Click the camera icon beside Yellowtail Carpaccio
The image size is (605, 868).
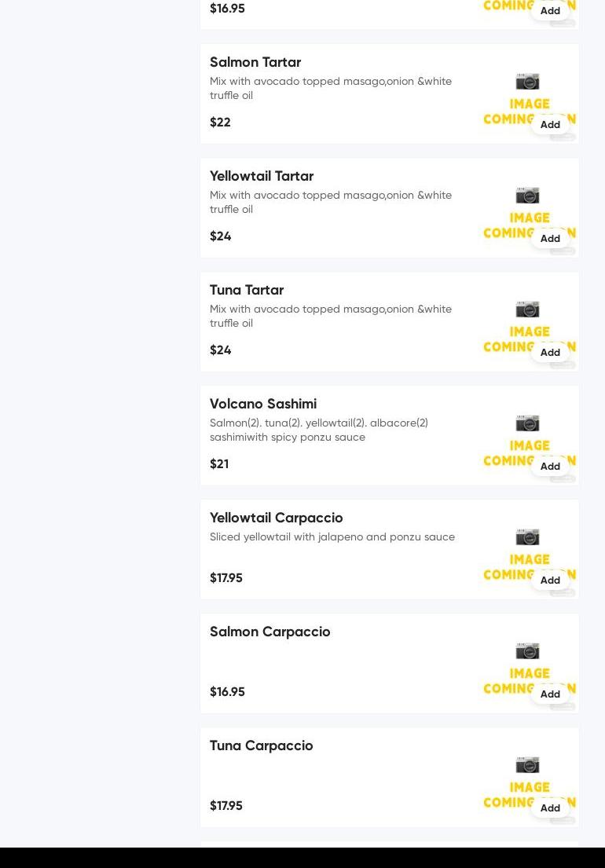tap(527, 537)
